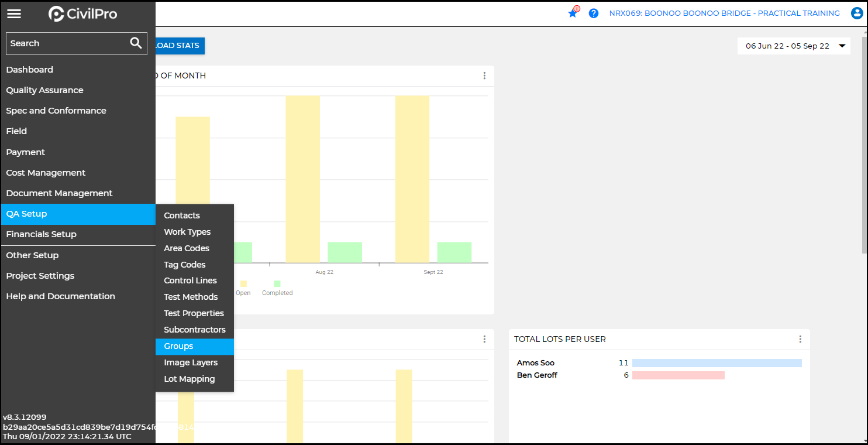Select Lot Mapping from the submenu
This screenshot has height=445, width=868.
(189, 379)
